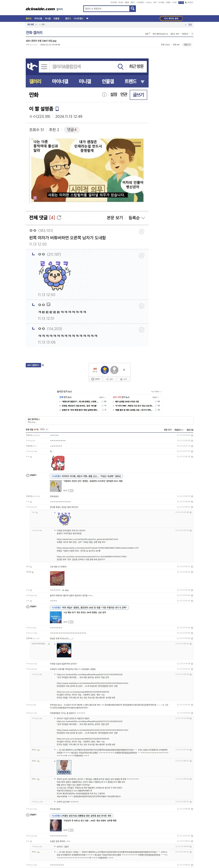Click the down-arrow 비추 downvote button

tap(114, 370)
